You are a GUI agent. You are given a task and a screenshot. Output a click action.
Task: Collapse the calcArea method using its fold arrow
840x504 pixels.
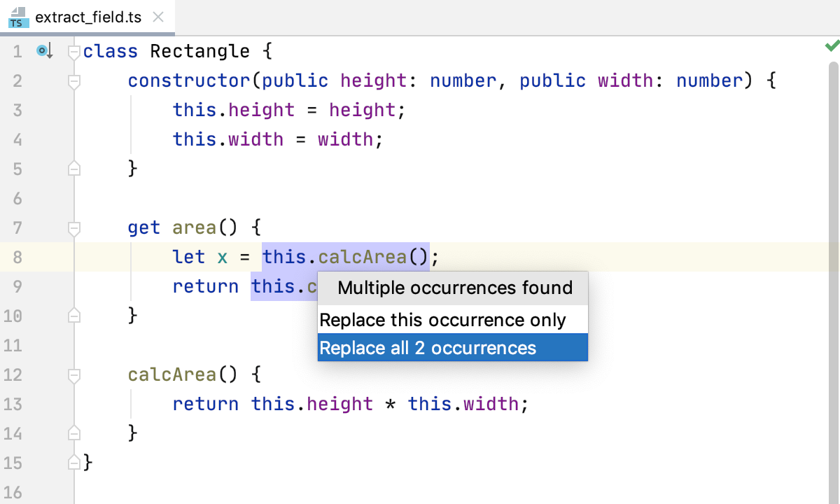pos(74,374)
